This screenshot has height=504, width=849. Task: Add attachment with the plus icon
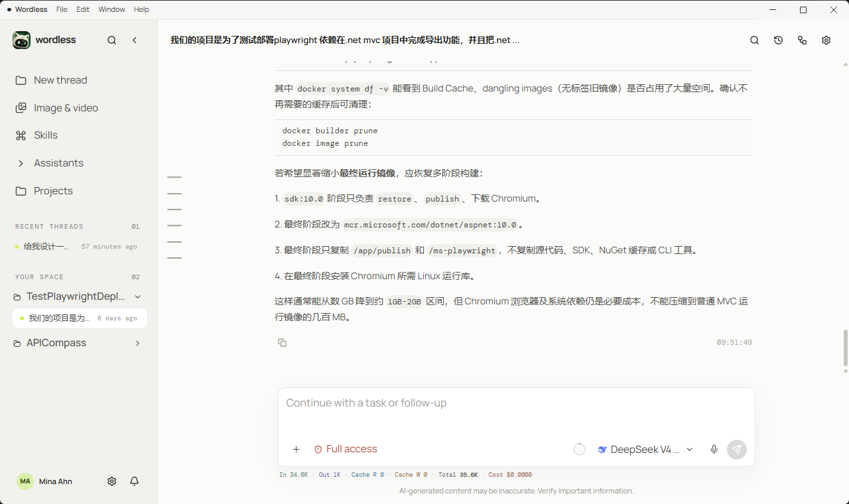coord(296,450)
